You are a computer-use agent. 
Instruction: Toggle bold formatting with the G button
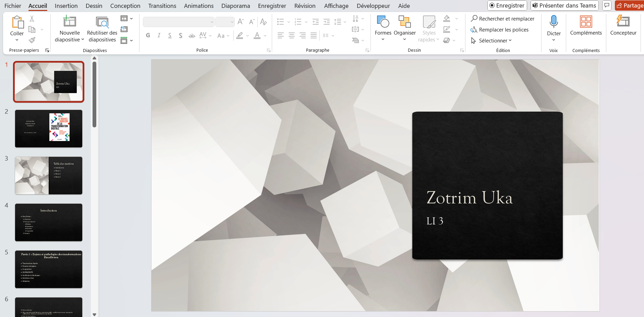click(148, 35)
